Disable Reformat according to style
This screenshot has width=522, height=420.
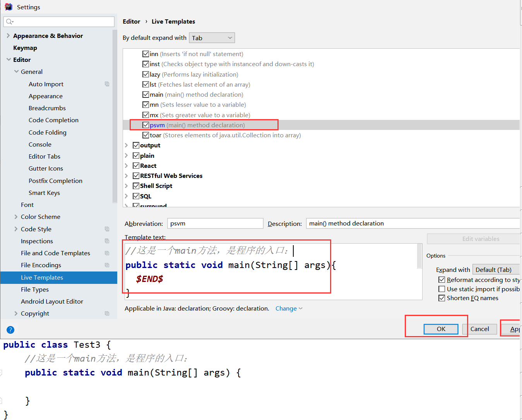pos(442,280)
